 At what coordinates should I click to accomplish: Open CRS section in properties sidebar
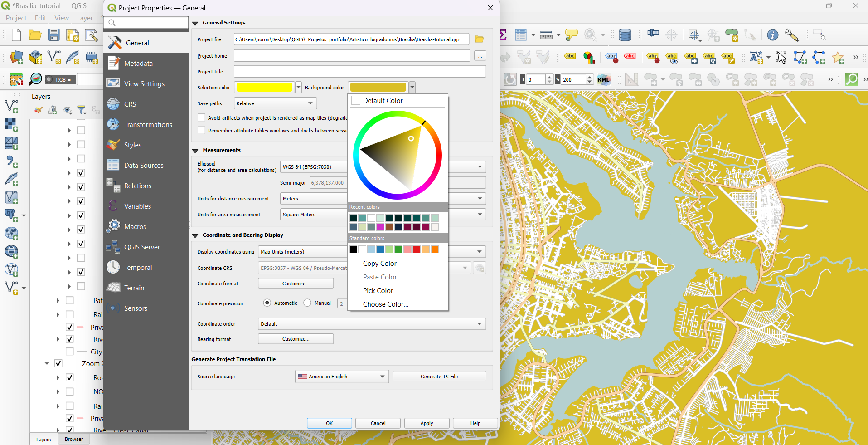146,104
